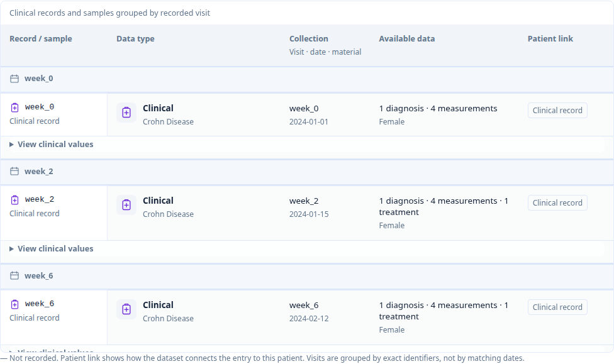
Task: Click Crohn Disease text in week_2 row
Action: point(169,214)
